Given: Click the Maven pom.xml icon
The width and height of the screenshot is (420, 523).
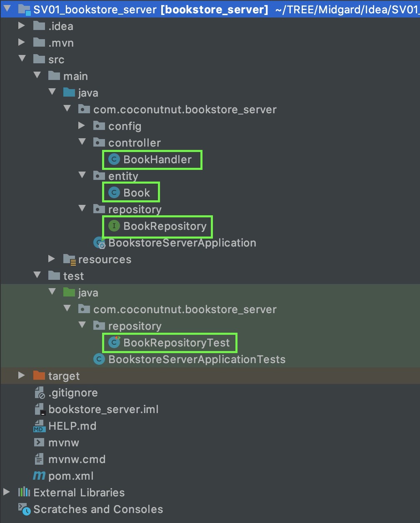Looking at the screenshot, I should [39, 476].
